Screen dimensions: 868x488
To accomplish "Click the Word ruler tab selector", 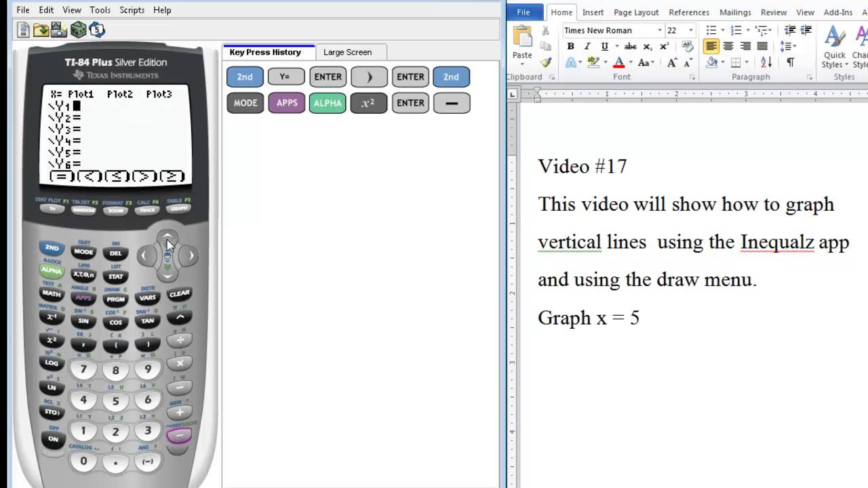I will (x=513, y=94).
